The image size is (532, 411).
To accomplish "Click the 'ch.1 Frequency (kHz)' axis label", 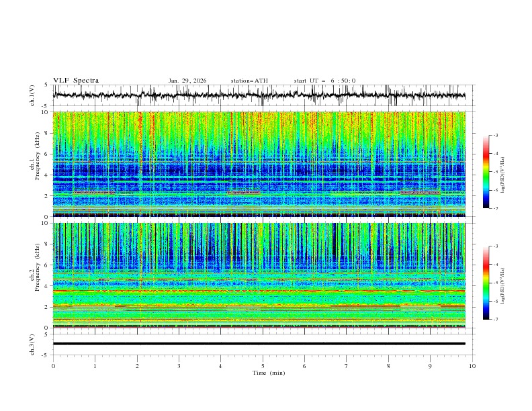I will pos(35,156).
